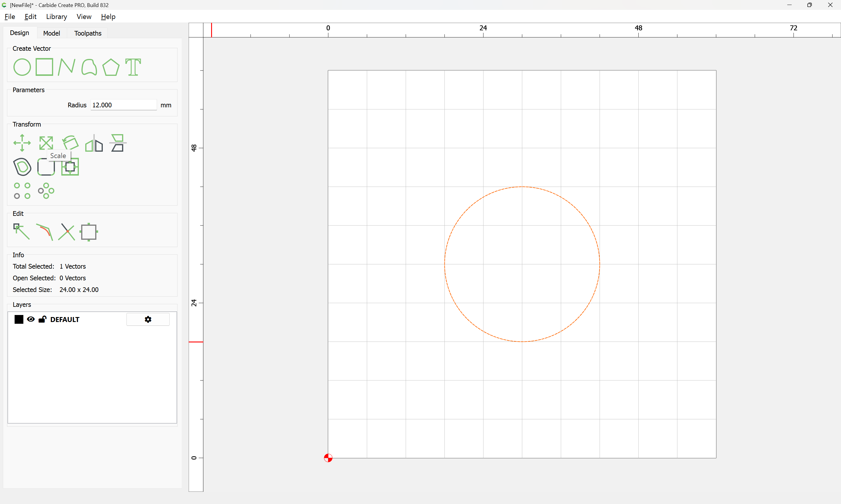The height and width of the screenshot is (504, 841).
Task: Click the DEFAULT layer black color swatch
Action: 19,319
